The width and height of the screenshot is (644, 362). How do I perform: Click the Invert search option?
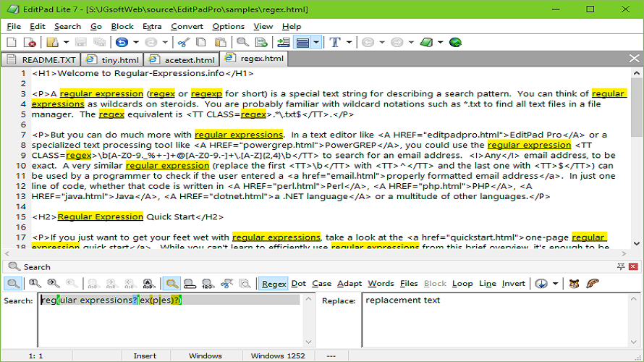(514, 284)
